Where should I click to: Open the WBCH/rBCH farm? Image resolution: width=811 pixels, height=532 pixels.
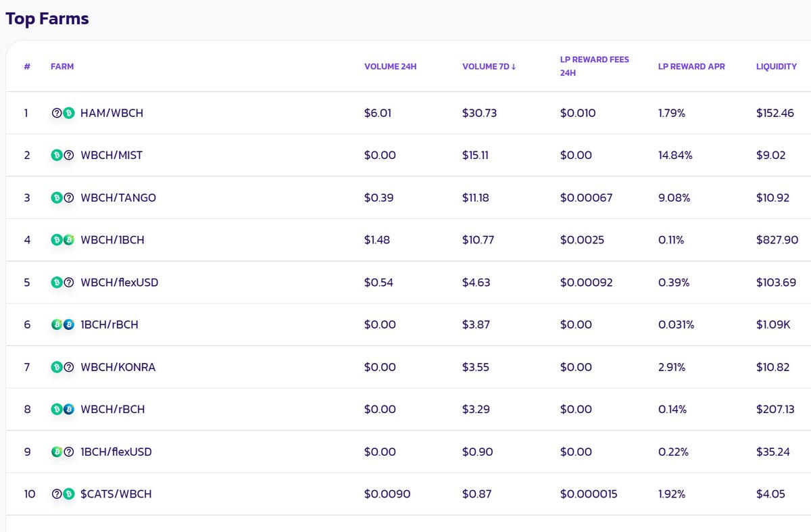pyautogui.click(x=113, y=409)
